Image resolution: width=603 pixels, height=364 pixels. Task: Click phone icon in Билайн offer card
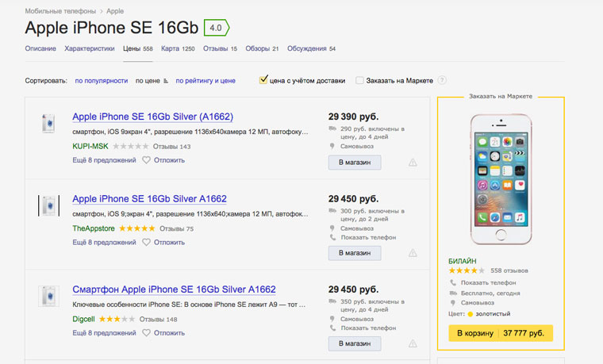[453, 282]
